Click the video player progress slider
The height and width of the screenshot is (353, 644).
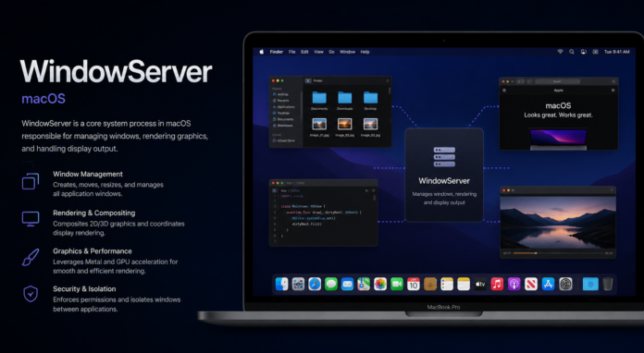click(558, 253)
